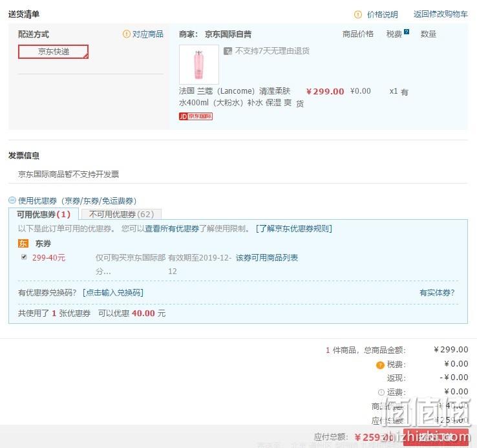Open the Lancome 清滢柔肤水 product title
This screenshot has width=477, height=448.
click(235, 97)
